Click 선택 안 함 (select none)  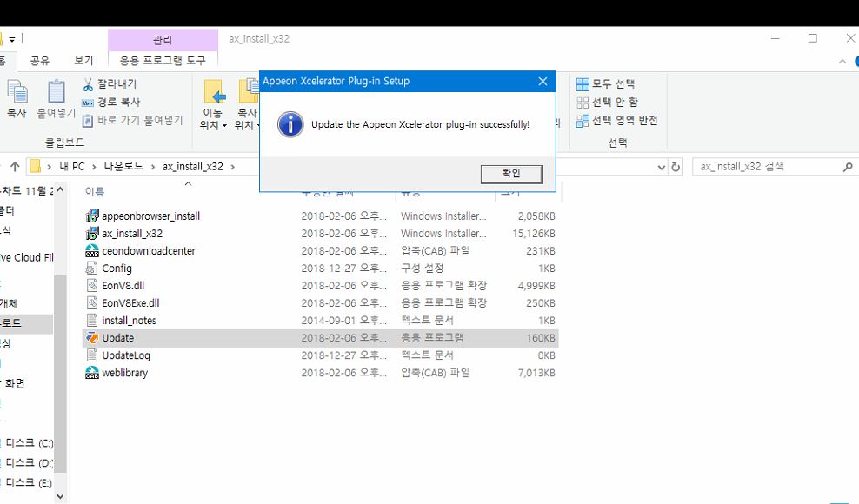(607, 102)
